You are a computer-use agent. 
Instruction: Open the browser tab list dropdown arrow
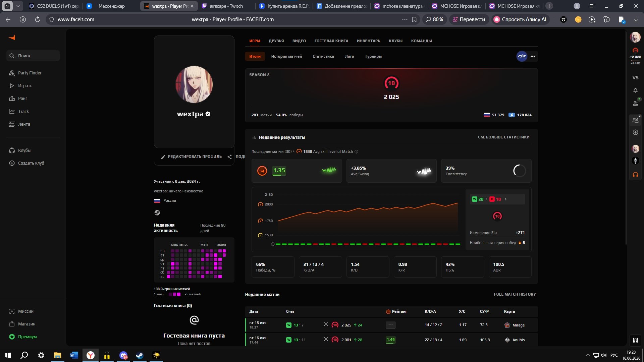(x=18, y=6)
